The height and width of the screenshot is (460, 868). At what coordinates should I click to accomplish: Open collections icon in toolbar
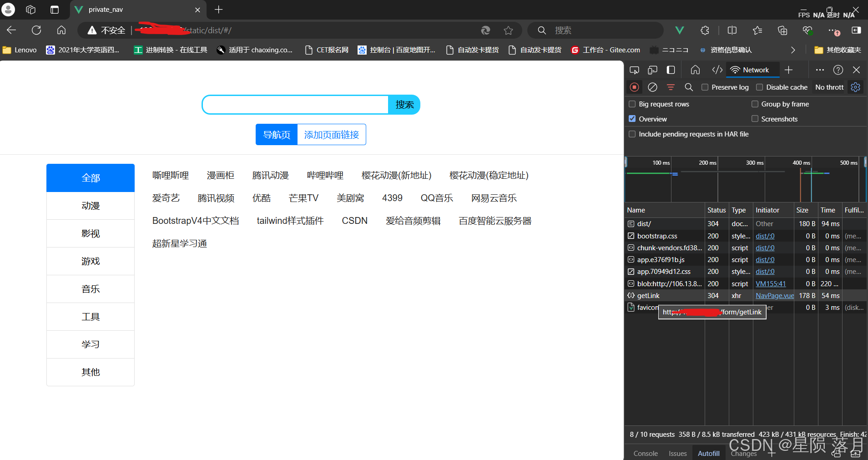(782, 30)
